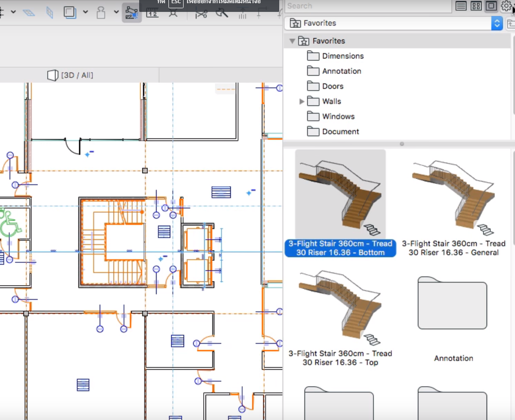The image size is (515, 420).
Task: Click the folder-up icon beside Favorites dropdown
Action: click(x=511, y=24)
